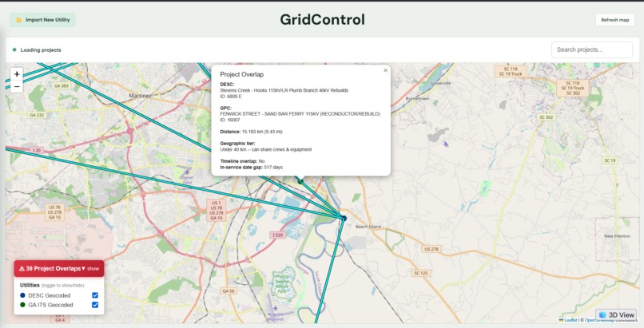644x328 pixels.
Task: Switch to the 3D View
Action: [616, 315]
